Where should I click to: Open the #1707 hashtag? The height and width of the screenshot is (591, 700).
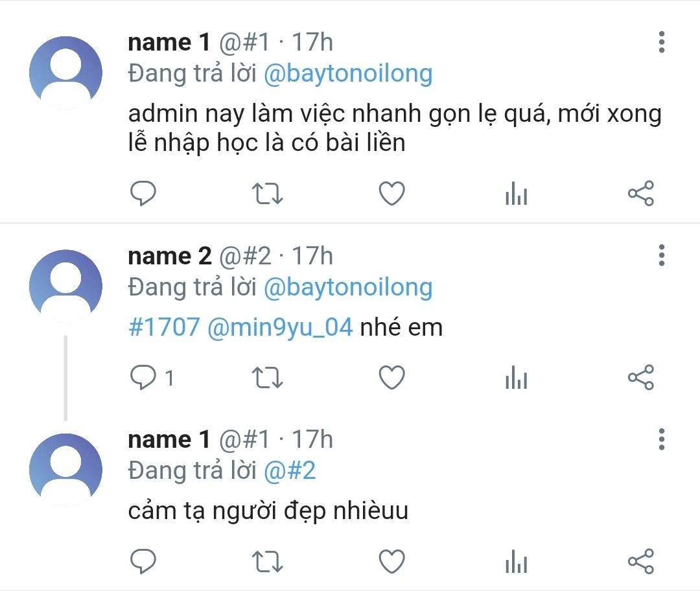coord(164,327)
